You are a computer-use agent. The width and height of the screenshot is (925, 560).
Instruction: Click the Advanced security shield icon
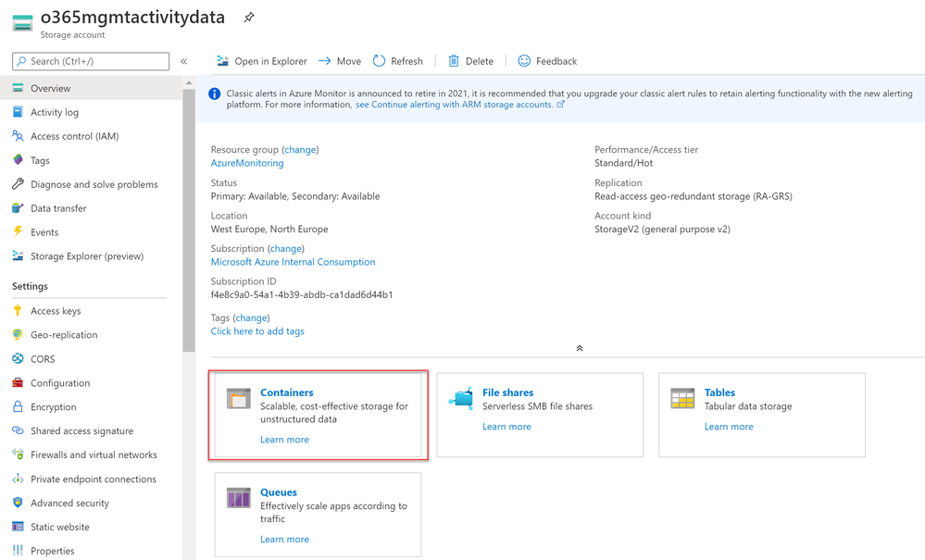(x=18, y=503)
